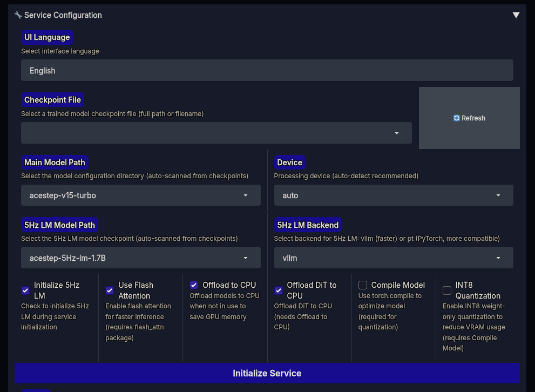The image size is (535, 392).
Task: Click 'Select interface language' description text
Action: (x=60, y=51)
